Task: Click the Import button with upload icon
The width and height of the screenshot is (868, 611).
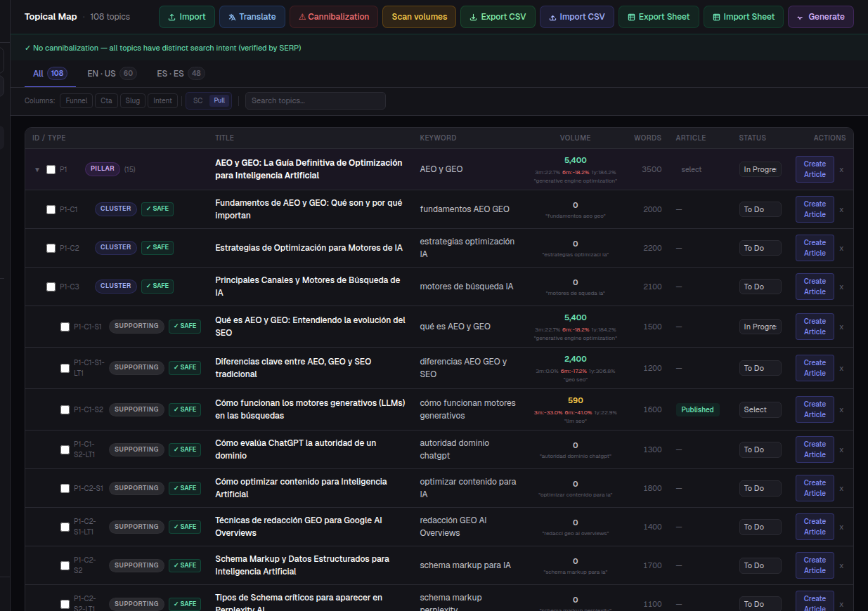Action: coord(187,17)
